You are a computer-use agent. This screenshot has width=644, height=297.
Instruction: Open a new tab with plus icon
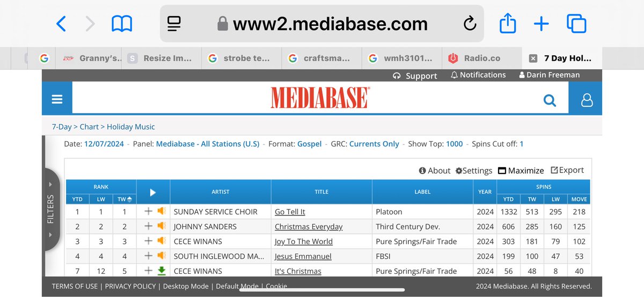click(541, 24)
